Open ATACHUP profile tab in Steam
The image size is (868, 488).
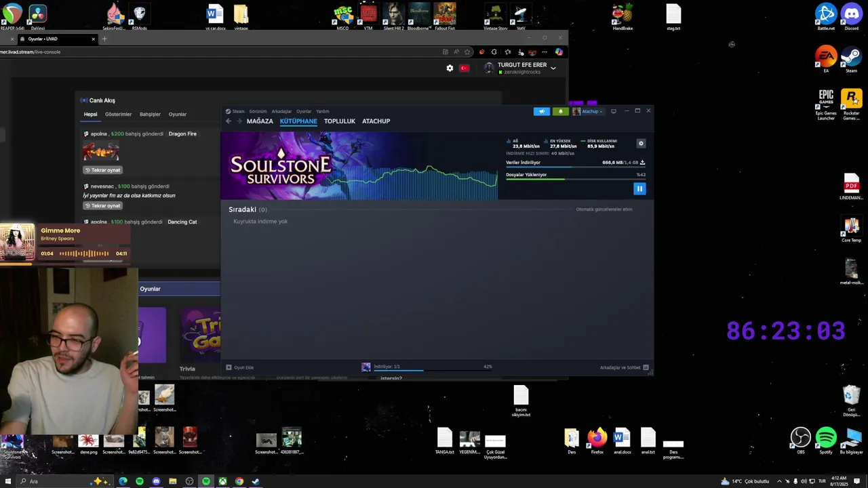[x=376, y=121]
